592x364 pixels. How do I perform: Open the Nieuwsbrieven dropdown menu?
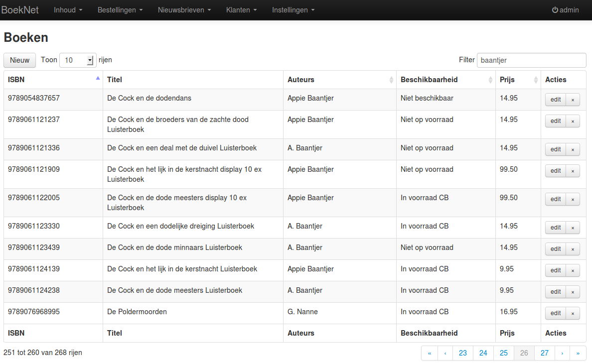point(184,10)
